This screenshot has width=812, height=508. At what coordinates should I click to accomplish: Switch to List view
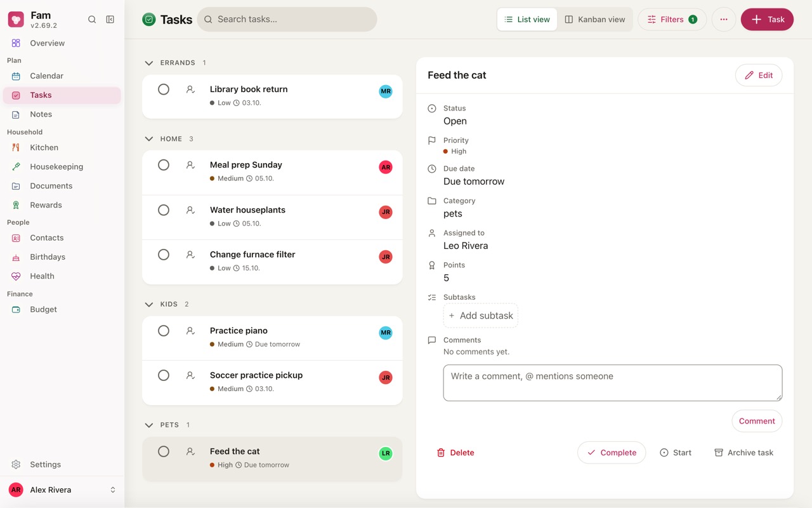pos(527,20)
